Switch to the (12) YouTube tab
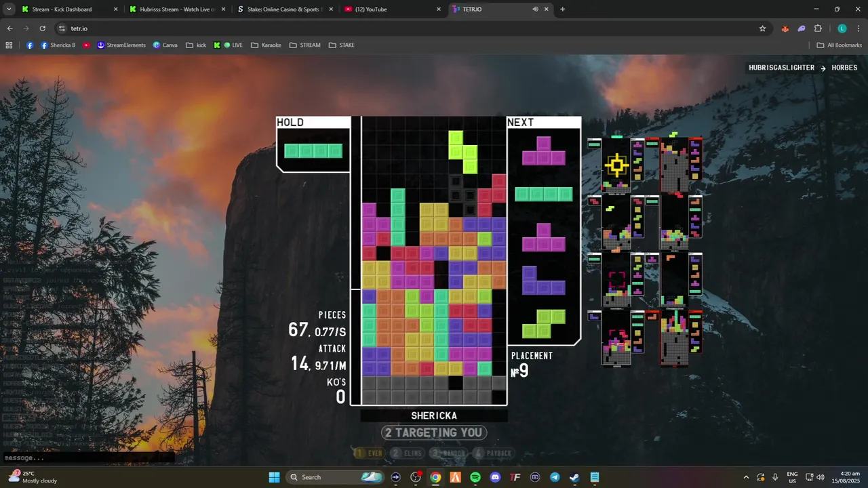 pos(393,9)
